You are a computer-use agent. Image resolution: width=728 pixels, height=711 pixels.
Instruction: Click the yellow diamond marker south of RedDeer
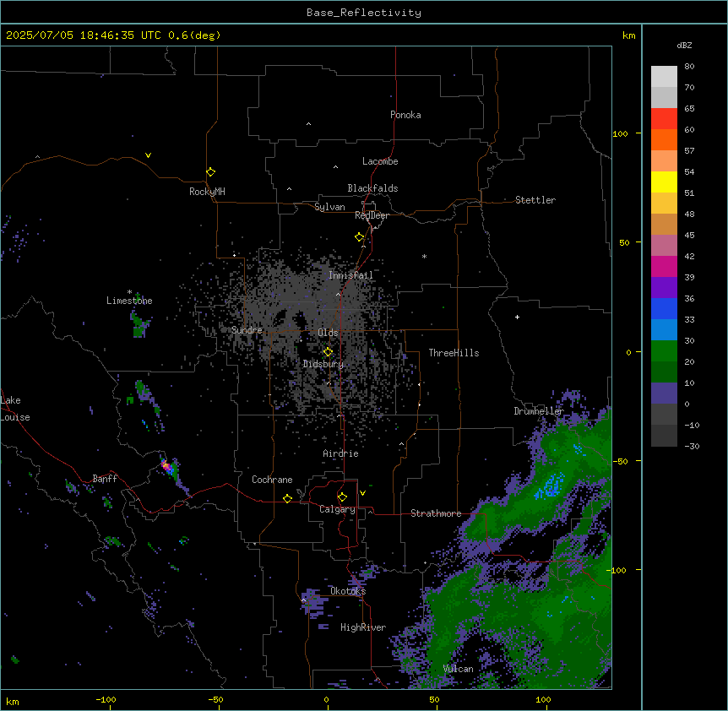359,236
